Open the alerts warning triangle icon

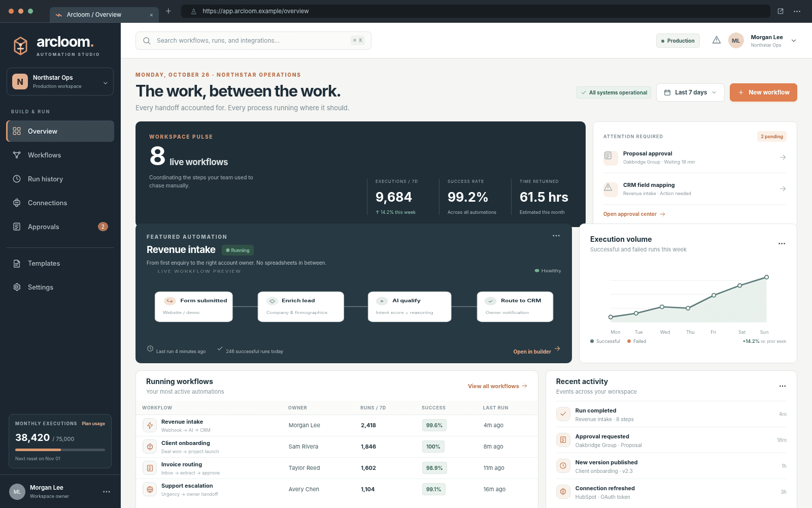tap(717, 40)
